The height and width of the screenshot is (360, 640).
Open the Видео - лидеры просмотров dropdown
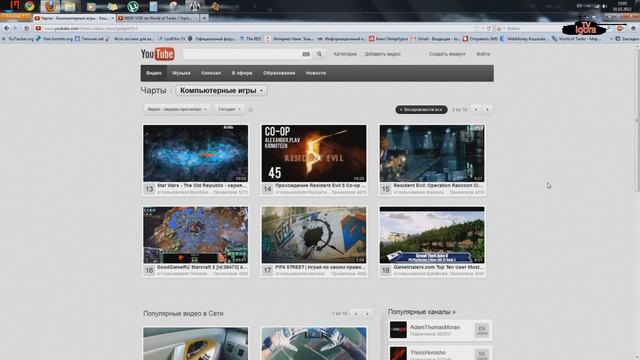(x=177, y=109)
